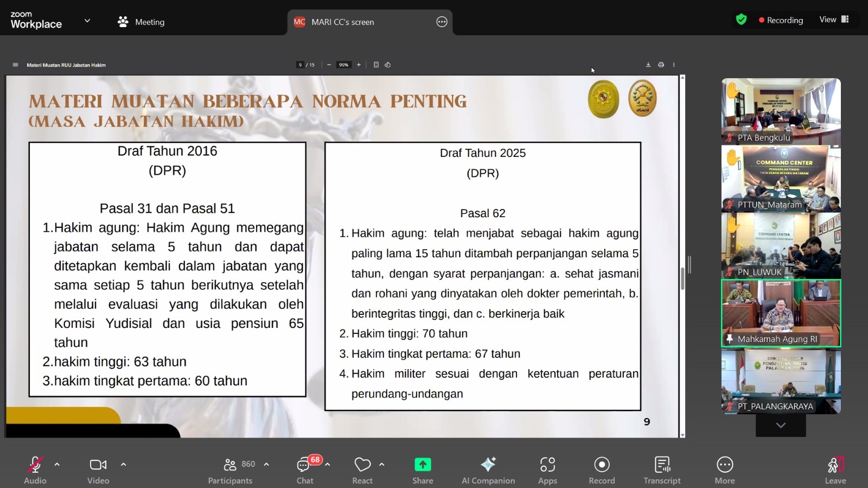Click the Materi Muatan RUU Jabatan Hakim title

pos(66,65)
